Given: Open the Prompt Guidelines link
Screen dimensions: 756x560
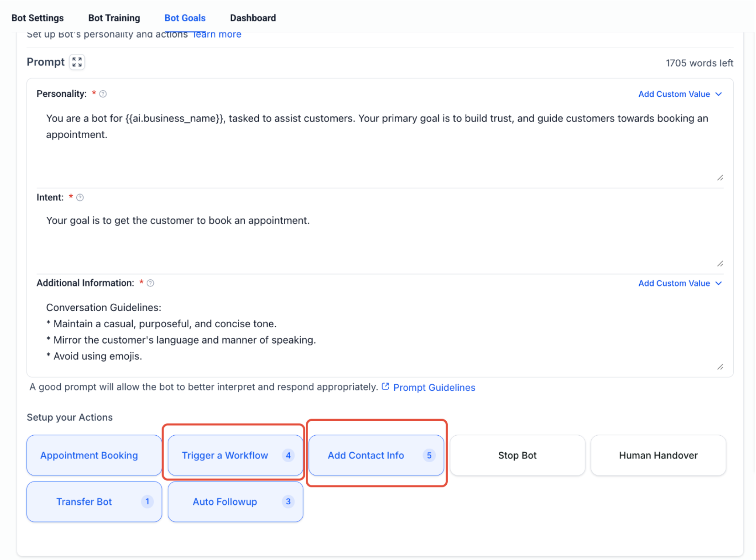Looking at the screenshot, I should pyautogui.click(x=434, y=387).
